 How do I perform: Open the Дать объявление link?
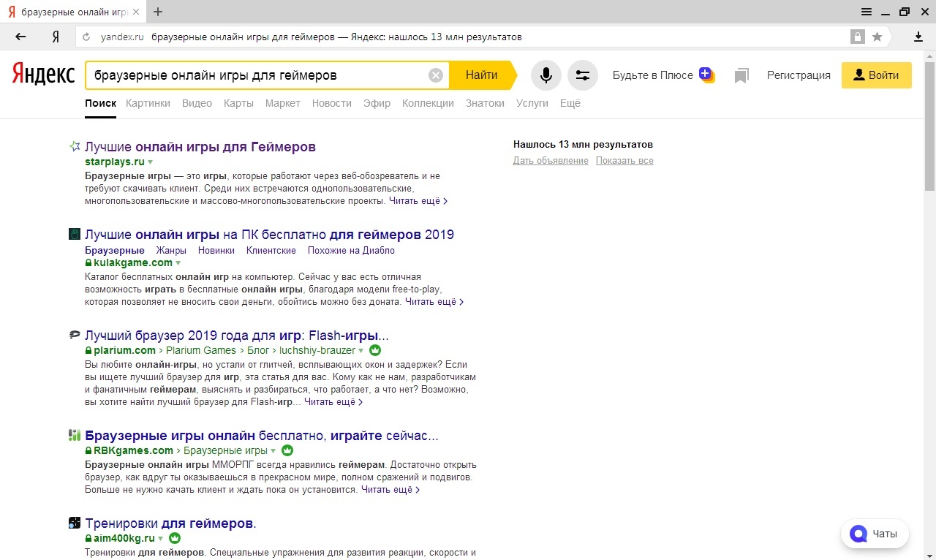tap(551, 161)
